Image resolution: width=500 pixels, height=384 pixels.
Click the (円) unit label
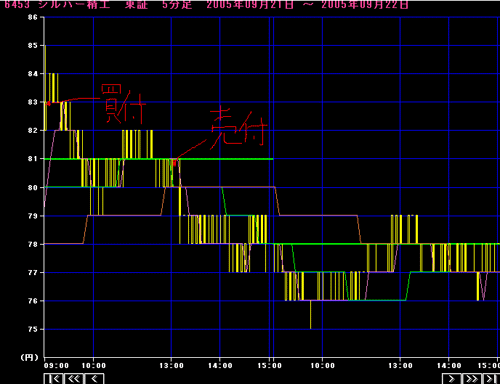[29, 357]
